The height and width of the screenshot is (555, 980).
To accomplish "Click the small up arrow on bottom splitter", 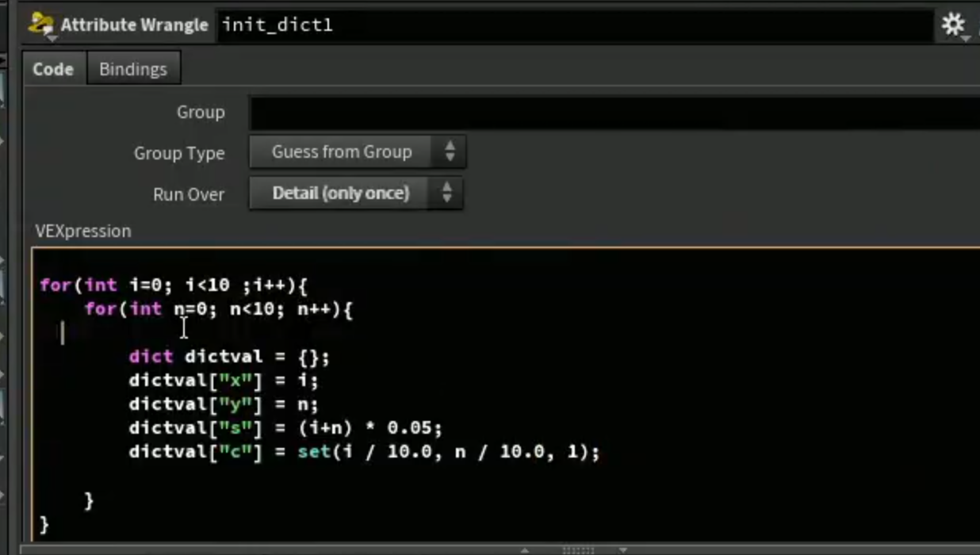I will point(525,549).
